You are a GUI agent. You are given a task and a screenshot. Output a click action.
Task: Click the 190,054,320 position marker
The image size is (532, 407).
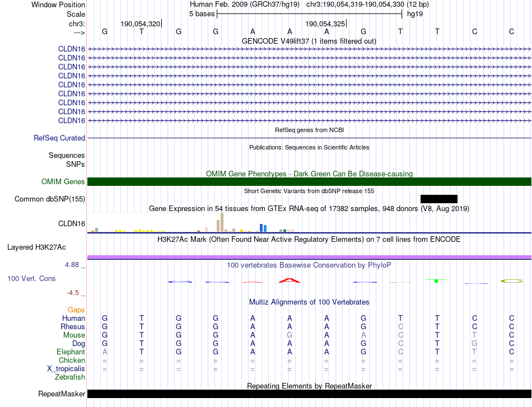coord(141,24)
